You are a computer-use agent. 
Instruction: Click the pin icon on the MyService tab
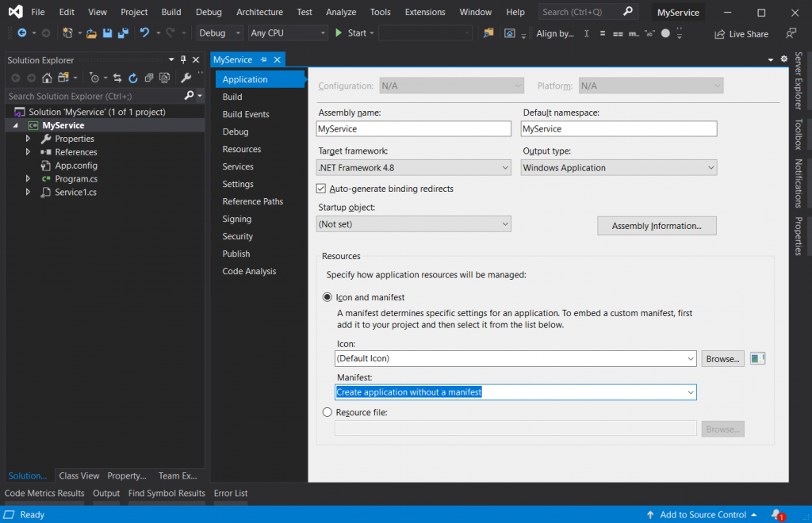pos(263,59)
